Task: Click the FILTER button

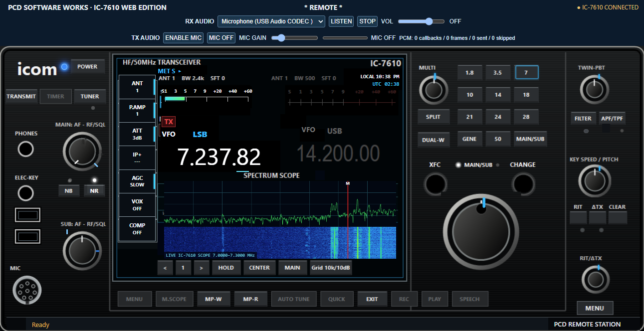Action: 583,119
